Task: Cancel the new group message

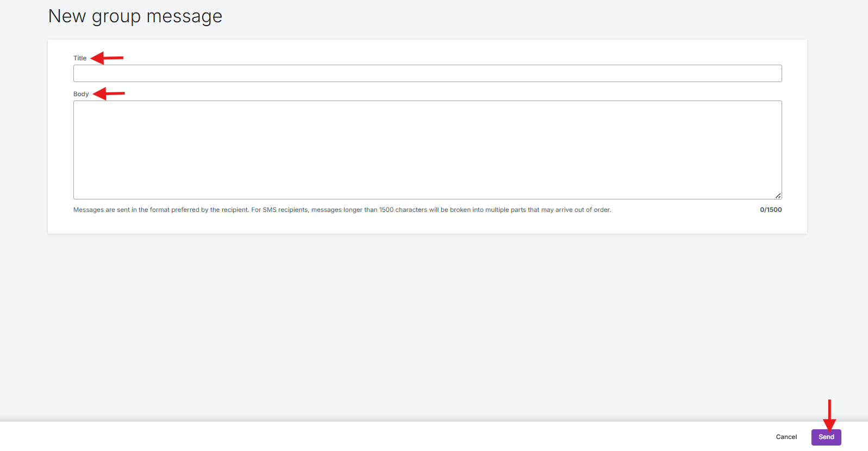Action: coord(786,437)
